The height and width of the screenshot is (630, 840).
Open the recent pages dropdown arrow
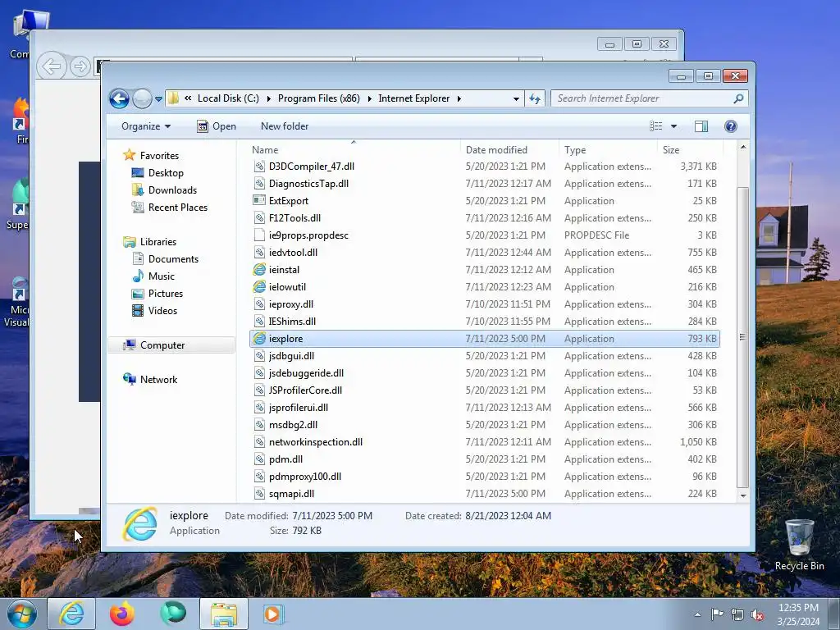pyautogui.click(x=158, y=99)
